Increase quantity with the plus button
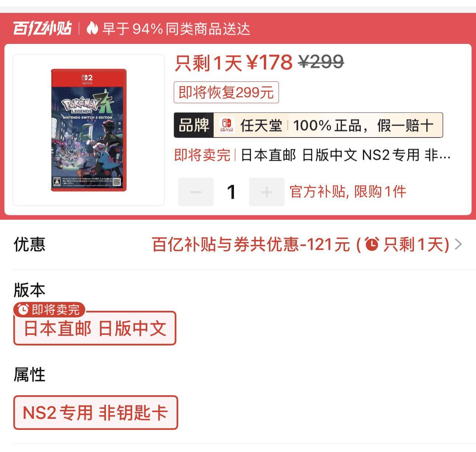The height and width of the screenshot is (452, 476). click(x=266, y=192)
